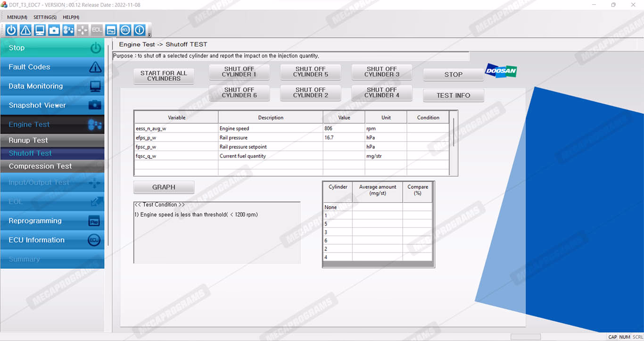
Task: Open snapshot viewer camera toolbar icon
Action: [54, 30]
